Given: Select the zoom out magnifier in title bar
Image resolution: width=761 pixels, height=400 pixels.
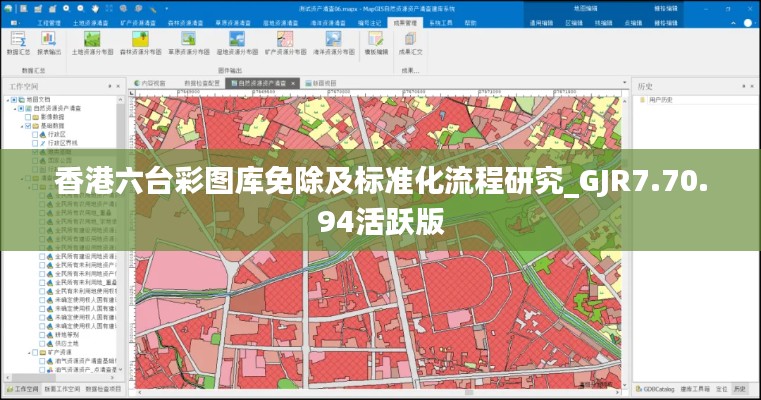Looking at the screenshot, I should [81, 8].
